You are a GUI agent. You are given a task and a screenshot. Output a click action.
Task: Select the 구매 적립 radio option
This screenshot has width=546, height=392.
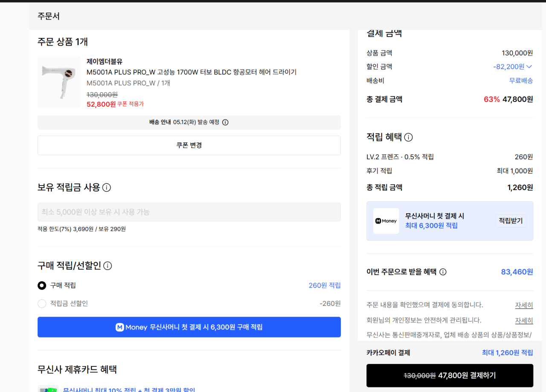pos(42,285)
